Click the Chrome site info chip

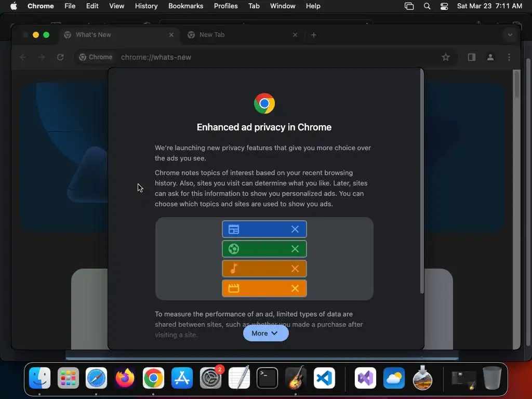tap(96, 57)
